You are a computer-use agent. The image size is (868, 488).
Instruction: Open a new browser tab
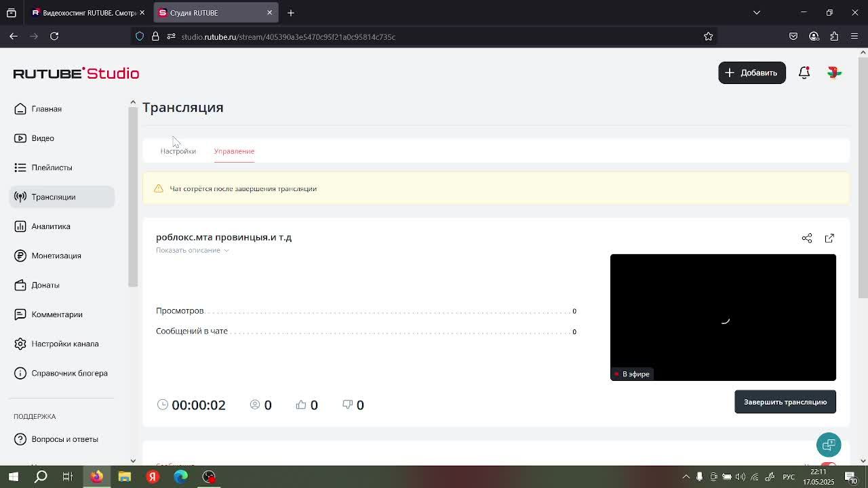click(x=291, y=13)
